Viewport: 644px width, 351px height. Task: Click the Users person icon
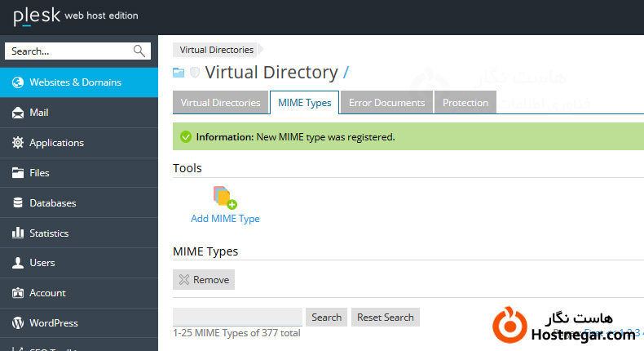click(x=17, y=263)
